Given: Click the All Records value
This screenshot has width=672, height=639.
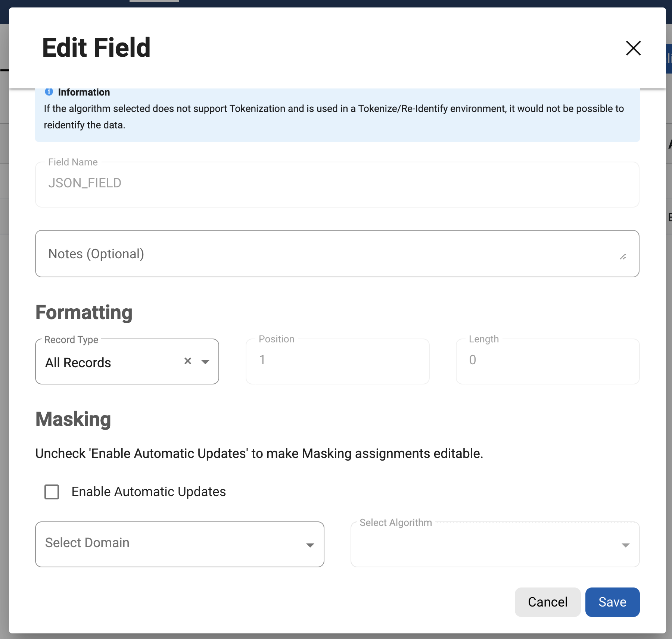Looking at the screenshot, I should 78,363.
